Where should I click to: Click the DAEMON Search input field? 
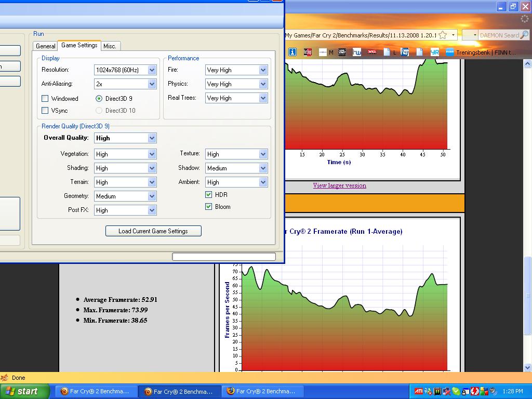(499, 35)
